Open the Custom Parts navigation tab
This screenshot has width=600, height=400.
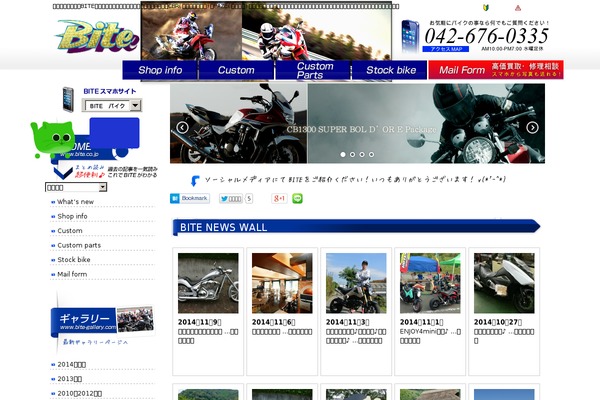click(x=313, y=70)
